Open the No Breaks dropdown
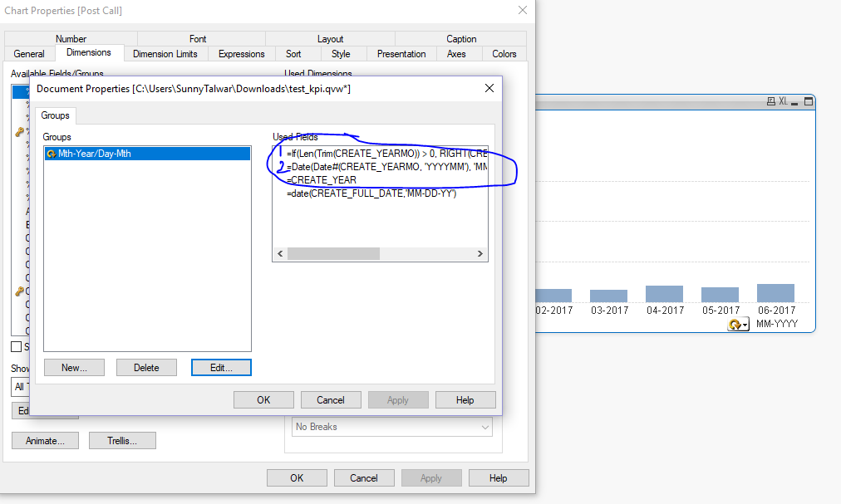 [x=392, y=427]
